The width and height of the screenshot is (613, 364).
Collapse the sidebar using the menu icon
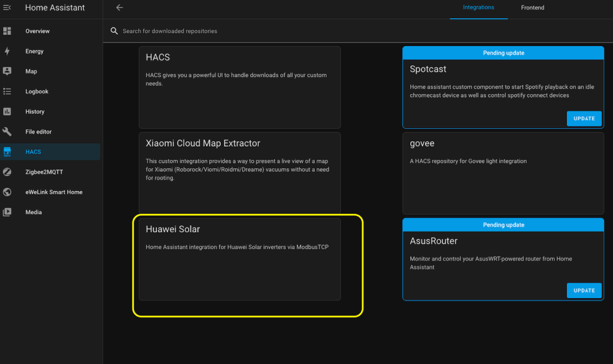tap(7, 8)
